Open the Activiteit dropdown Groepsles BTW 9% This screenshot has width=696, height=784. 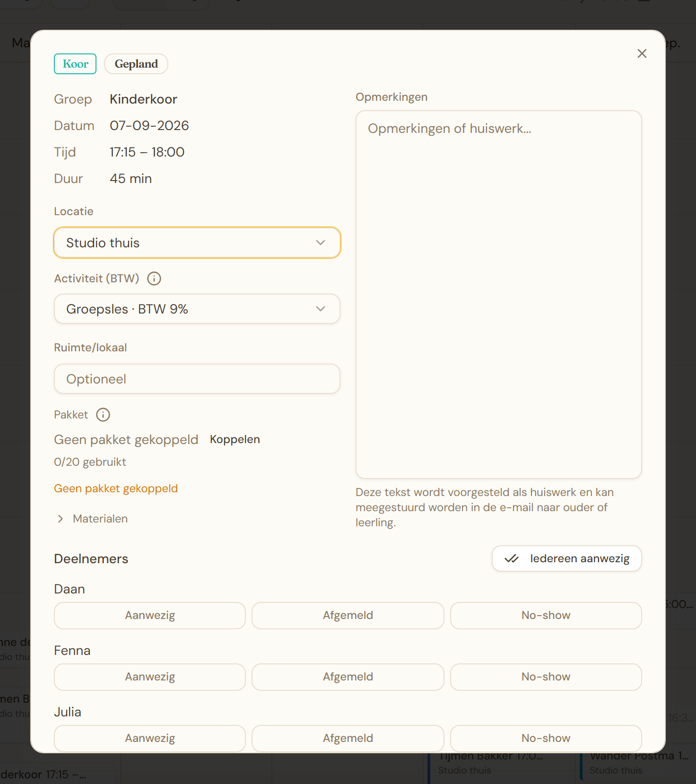[x=197, y=309]
